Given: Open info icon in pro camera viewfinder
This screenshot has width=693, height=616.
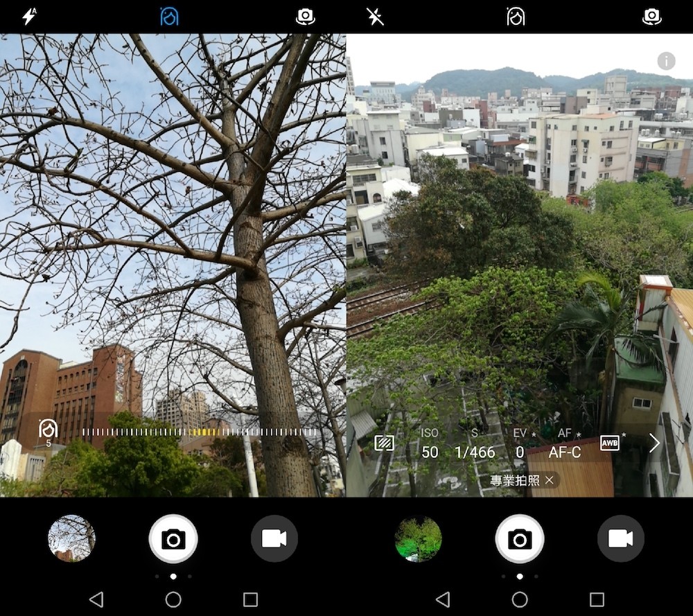Looking at the screenshot, I should [x=666, y=61].
